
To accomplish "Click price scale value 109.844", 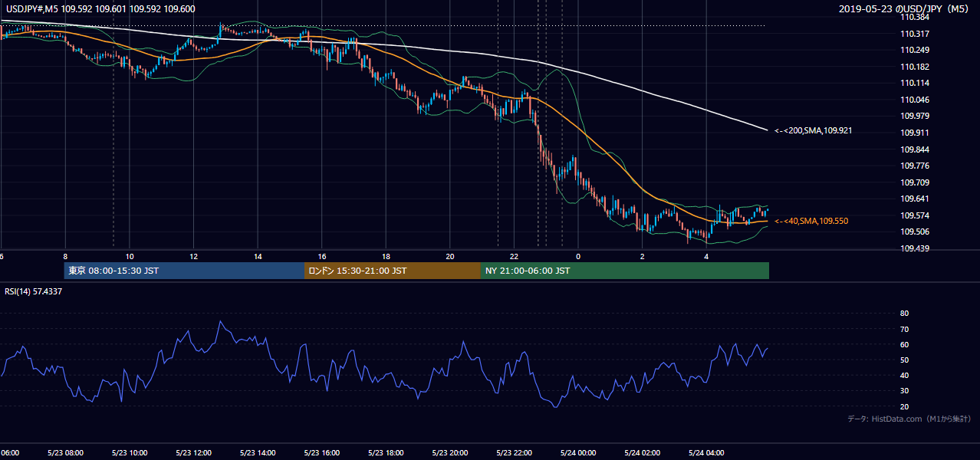I will click(x=915, y=149).
